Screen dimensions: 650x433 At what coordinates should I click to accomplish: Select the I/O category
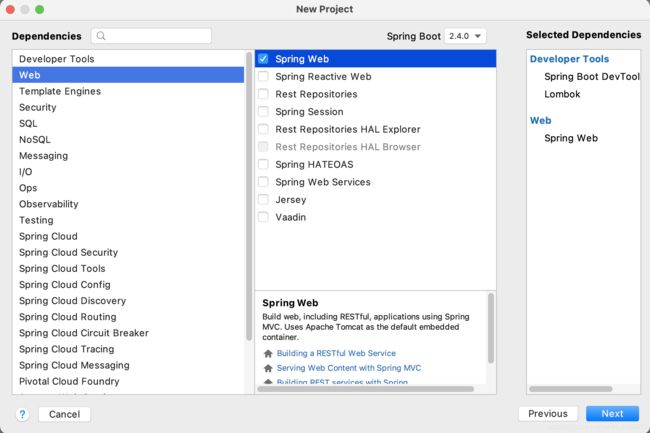[128, 172]
